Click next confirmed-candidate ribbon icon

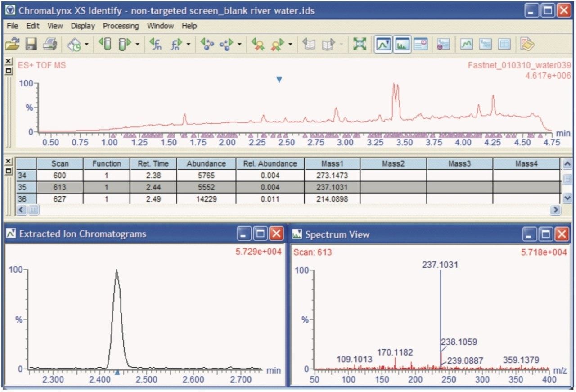click(278, 44)
